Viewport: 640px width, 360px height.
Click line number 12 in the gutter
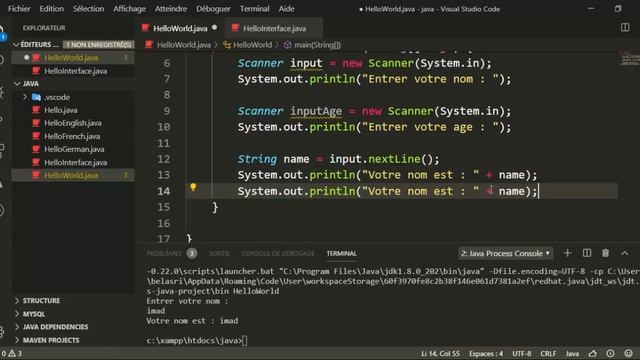click(x=164, y=159)
